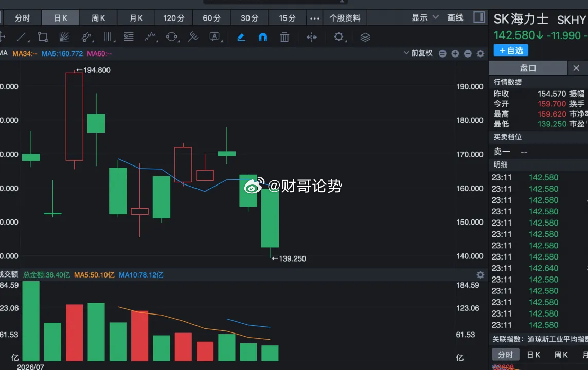Screen dimensions: 588x370
Task: Open related index 周K tab at bottom
Action: pos(561,354)
